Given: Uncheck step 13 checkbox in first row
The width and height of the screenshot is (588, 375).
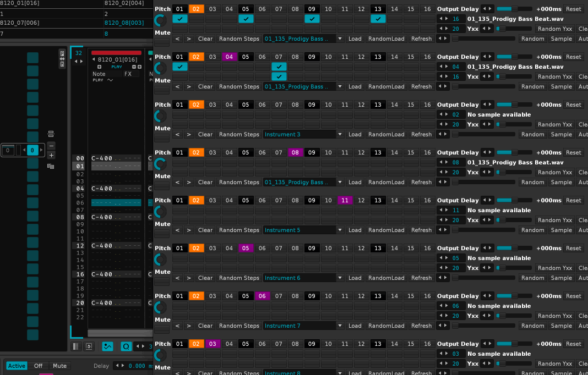Looking at the screenshot, I should pos(378,19).
